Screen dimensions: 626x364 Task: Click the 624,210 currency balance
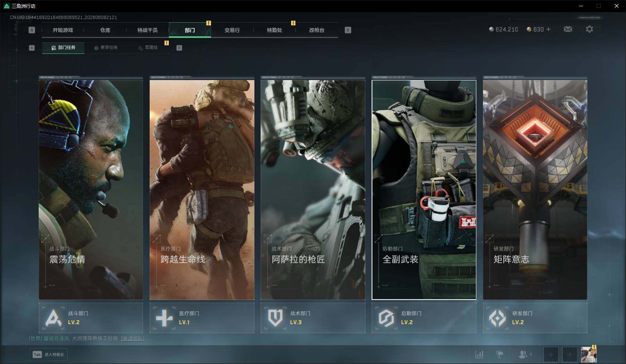coord(504,29)
